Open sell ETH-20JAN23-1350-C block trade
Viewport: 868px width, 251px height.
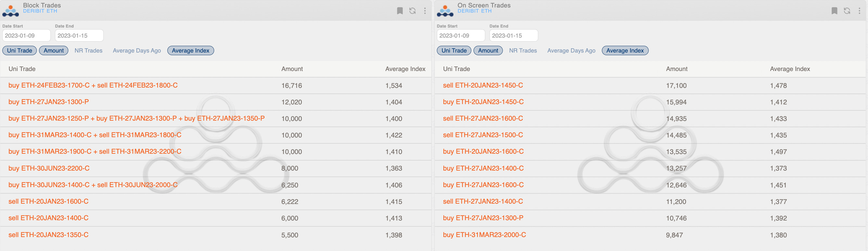click(48, 234)
